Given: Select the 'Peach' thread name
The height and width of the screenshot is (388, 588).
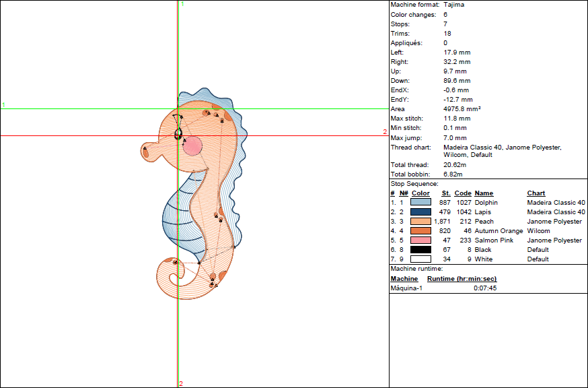Looking at the screenshot, I should point(484,221).
